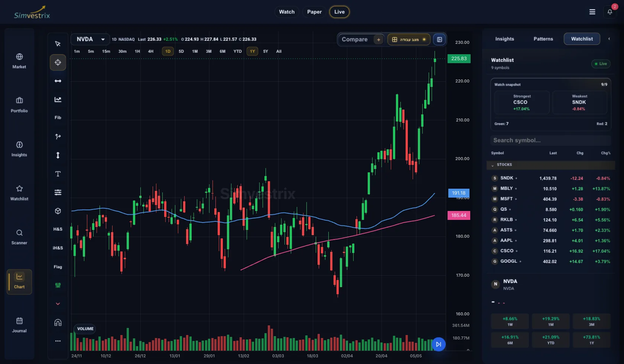Open the Insights section in left sidebar
Viewport: 624px width, 364px height.
click(19, 149)
